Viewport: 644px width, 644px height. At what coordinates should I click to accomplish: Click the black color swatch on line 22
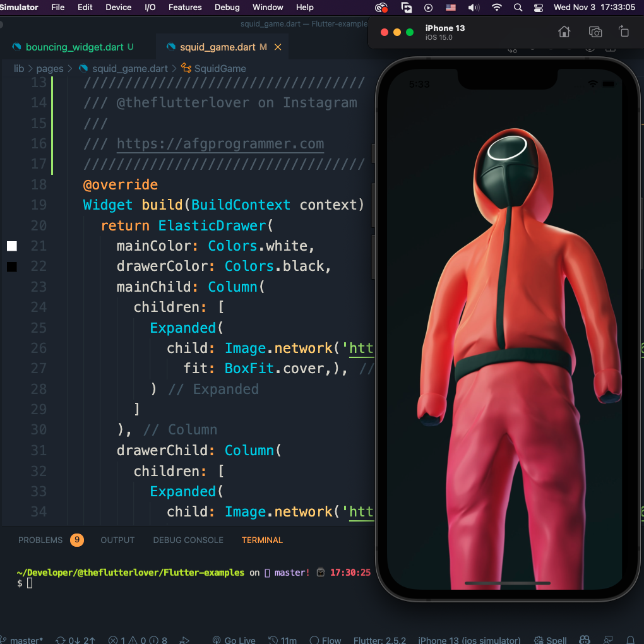[12, 266]
